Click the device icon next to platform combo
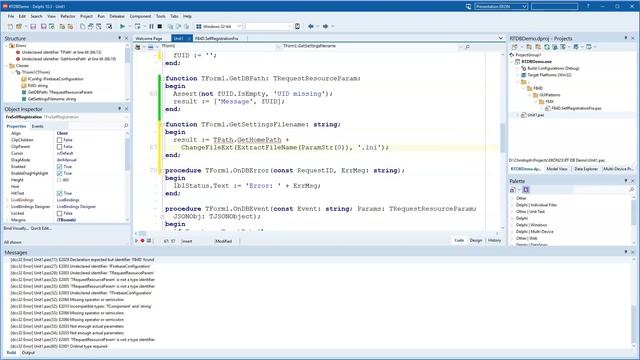The height and width of the screenshot is (360, 640). coord(298,26)
